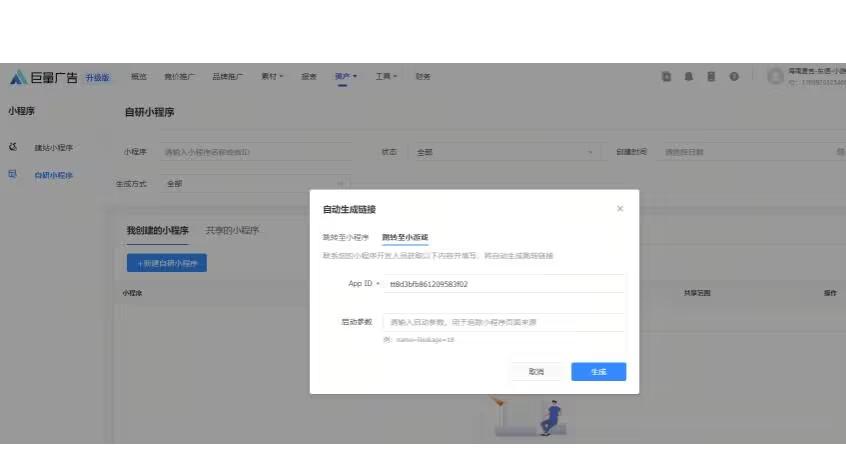This screenshot has width=846, height=472.
Task: Switch to the 共享的小程序 tab
Action: [x=232, y=230]
